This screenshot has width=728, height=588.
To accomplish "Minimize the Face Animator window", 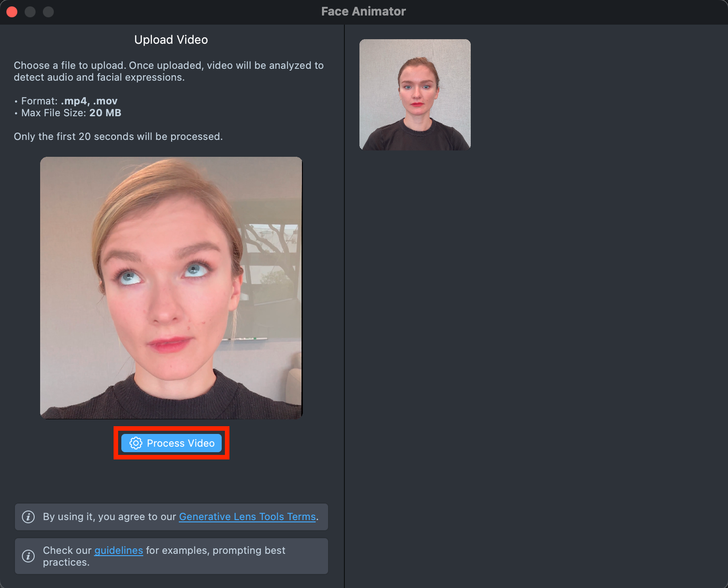I will pos(30,12).
